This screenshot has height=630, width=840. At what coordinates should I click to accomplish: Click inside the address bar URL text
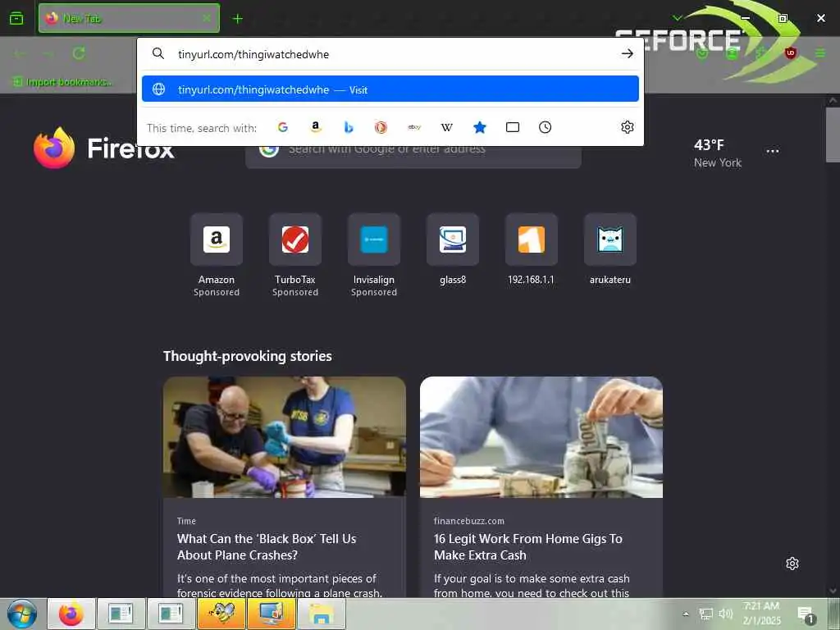(x=253, y=54)
